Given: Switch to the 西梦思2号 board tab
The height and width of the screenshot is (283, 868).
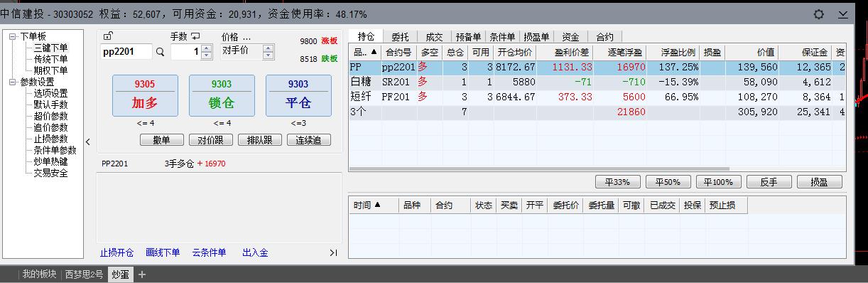Looking at the screenshot, I should pos(84,274).
